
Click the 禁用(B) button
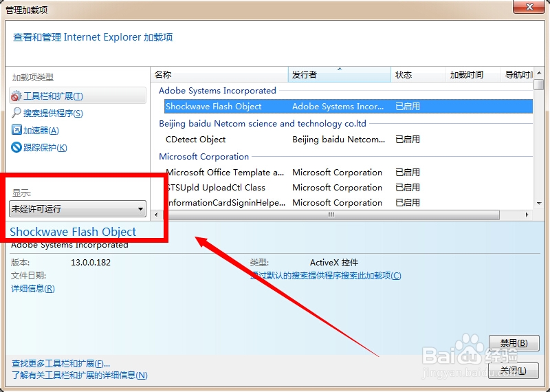(514, 342)
